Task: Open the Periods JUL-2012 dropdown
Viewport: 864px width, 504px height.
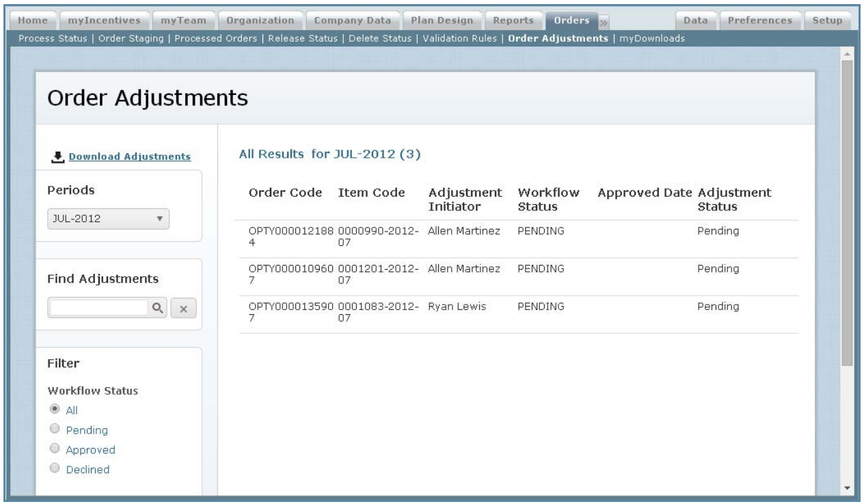Action: click(107, 219)
